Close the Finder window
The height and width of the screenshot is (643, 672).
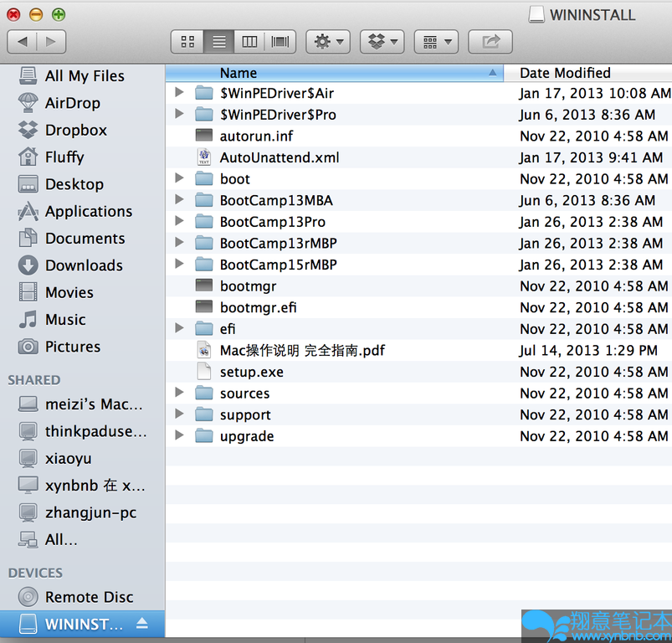(x=13, y=15)
